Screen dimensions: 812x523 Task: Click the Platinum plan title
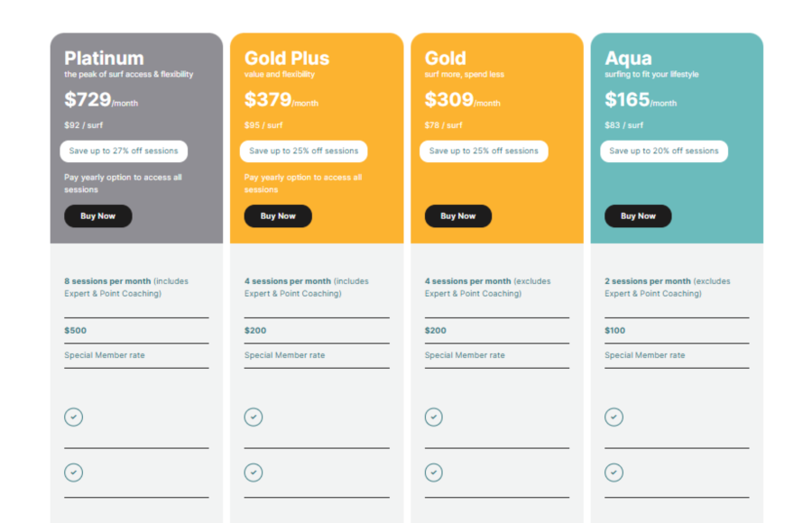[104, 58]
